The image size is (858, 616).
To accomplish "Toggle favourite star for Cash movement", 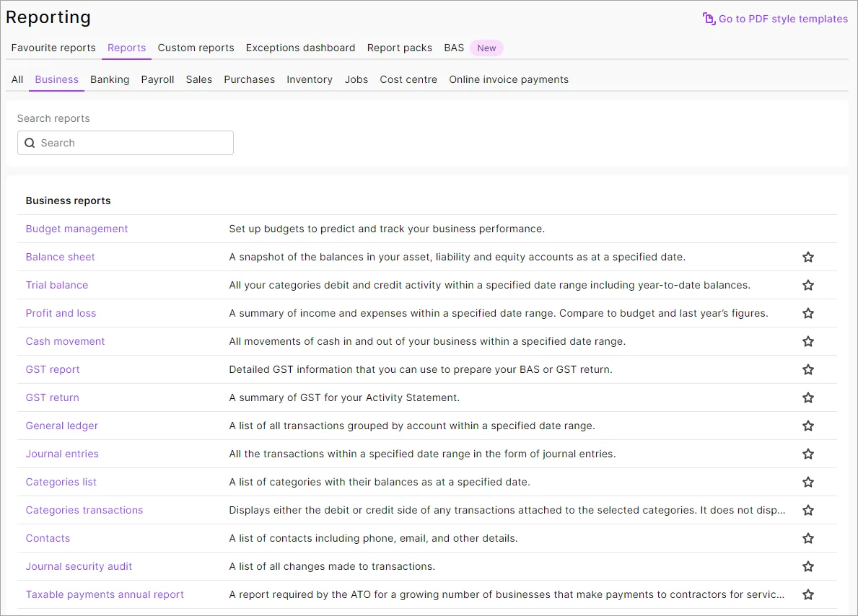I will 807,341.
